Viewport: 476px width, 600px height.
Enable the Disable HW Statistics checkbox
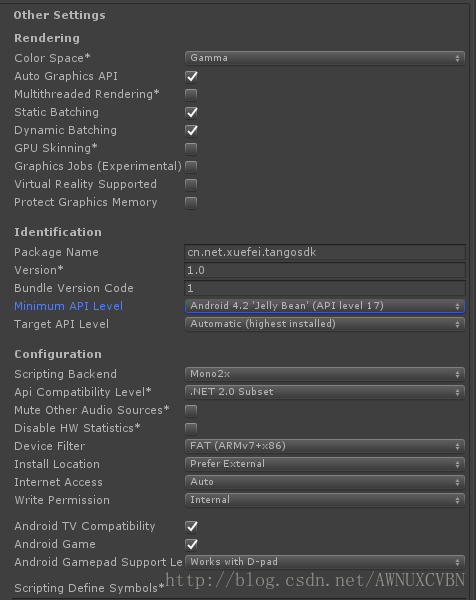pyautogui.click(x=191, y=429)
